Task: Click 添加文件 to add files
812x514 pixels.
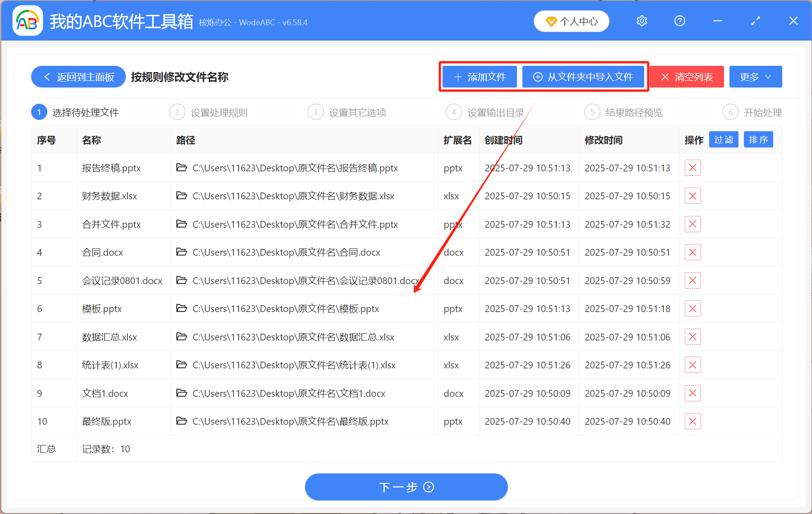Action: click(479, 77)
